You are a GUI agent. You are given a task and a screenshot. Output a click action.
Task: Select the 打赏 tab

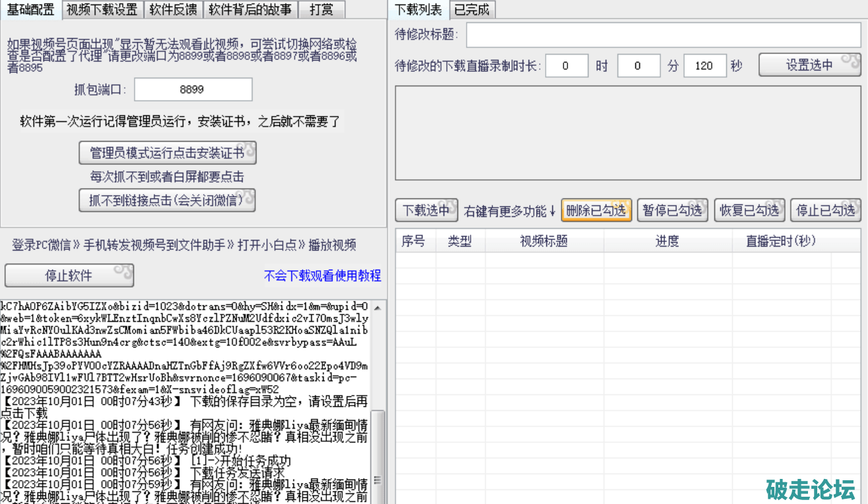(x=321, y=9)
